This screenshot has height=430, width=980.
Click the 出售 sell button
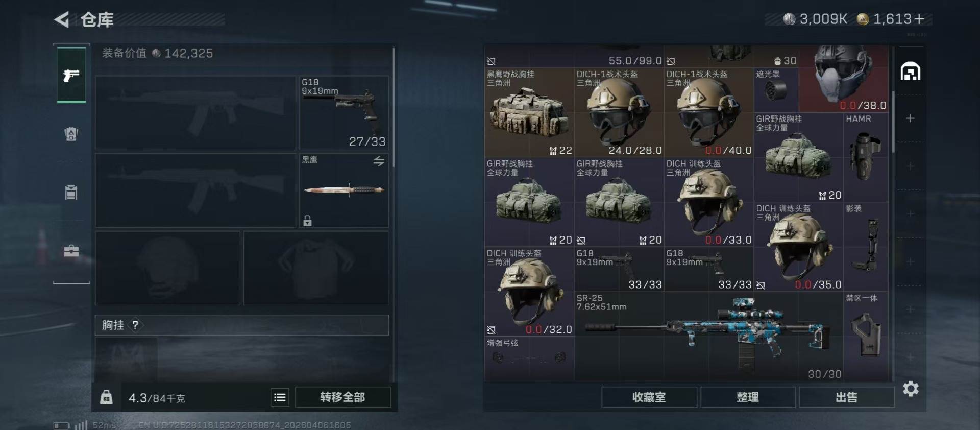click(847, 397)
